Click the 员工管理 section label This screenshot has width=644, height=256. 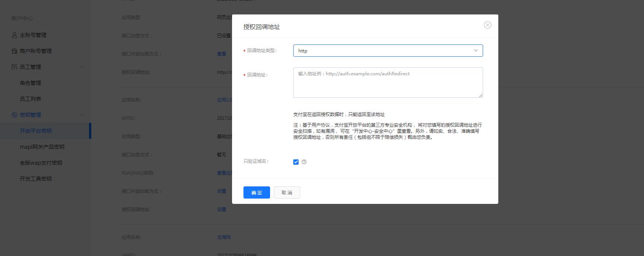tap(30, 67)
